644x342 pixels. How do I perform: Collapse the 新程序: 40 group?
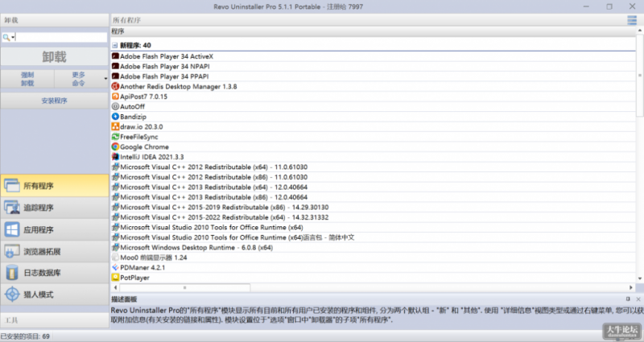point(114,45)
